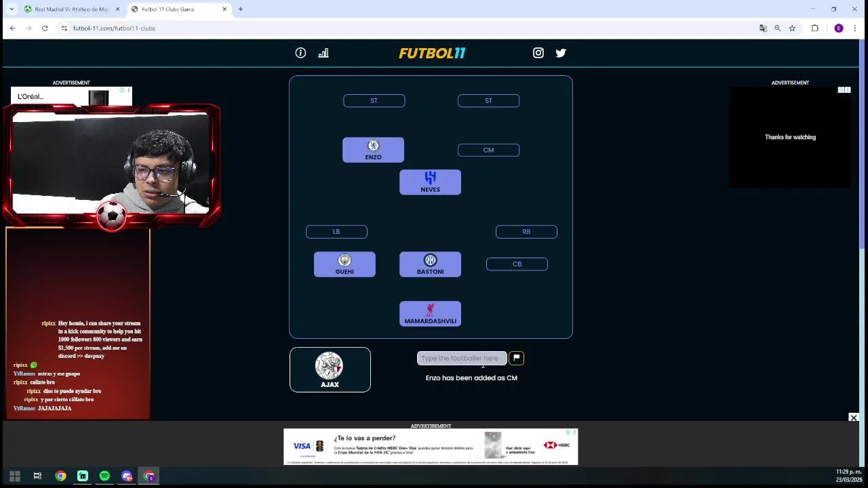Open the game info icon
The image size is (868, 488).
pos(300,53)
